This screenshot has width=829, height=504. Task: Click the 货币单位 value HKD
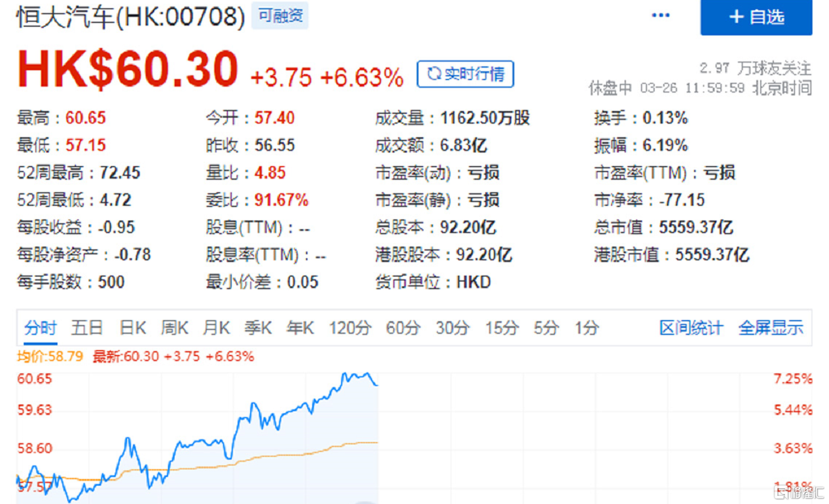474,282
